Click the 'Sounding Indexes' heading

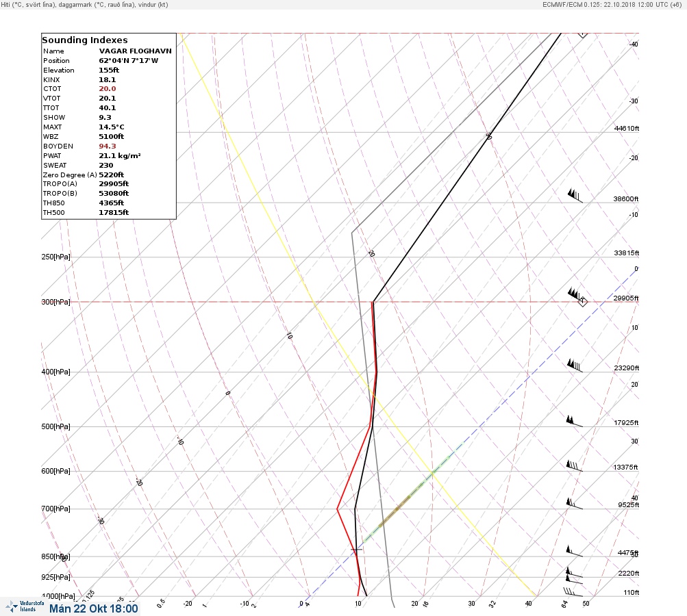coord(84,40)
